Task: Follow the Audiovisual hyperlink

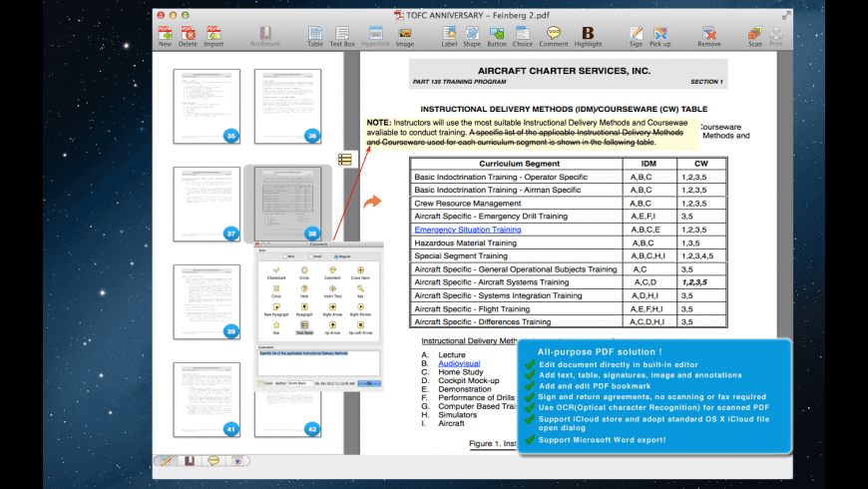Action: (459, 364)
